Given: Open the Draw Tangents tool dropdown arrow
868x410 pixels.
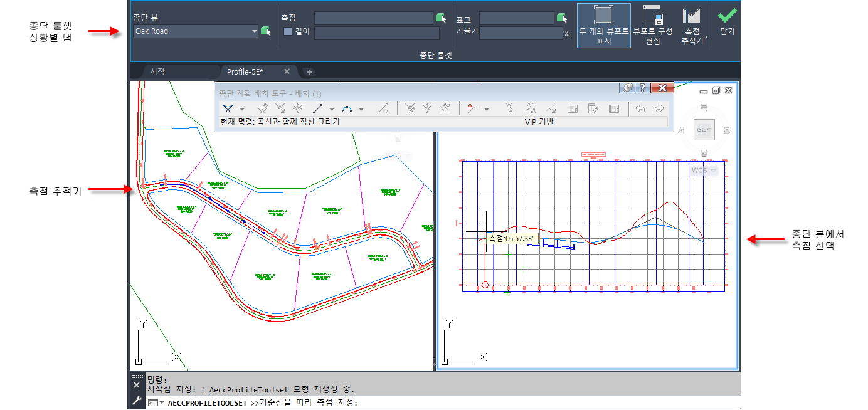Looking at the screenshot, I should [242, 109].
